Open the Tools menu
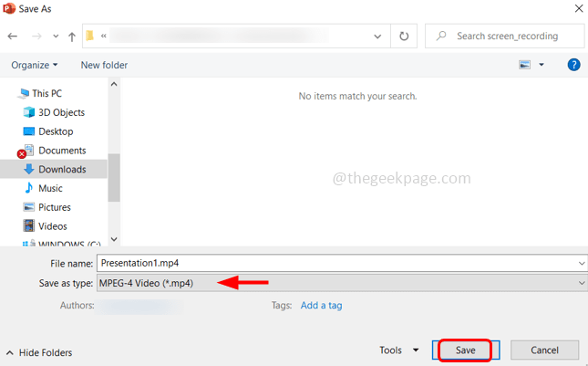 (x=398, y=350)
